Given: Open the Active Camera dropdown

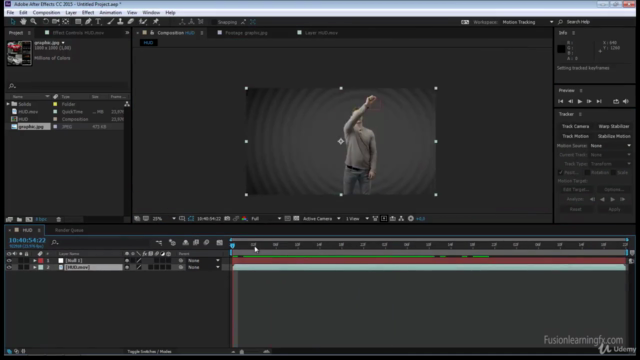Looking at the screenshot, I should [321, 219].
